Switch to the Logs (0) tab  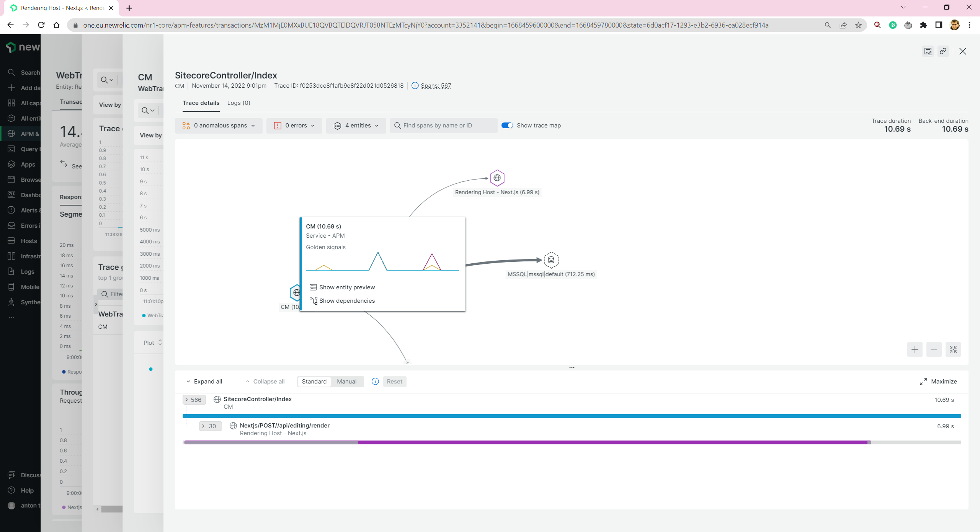coord(238,103)
